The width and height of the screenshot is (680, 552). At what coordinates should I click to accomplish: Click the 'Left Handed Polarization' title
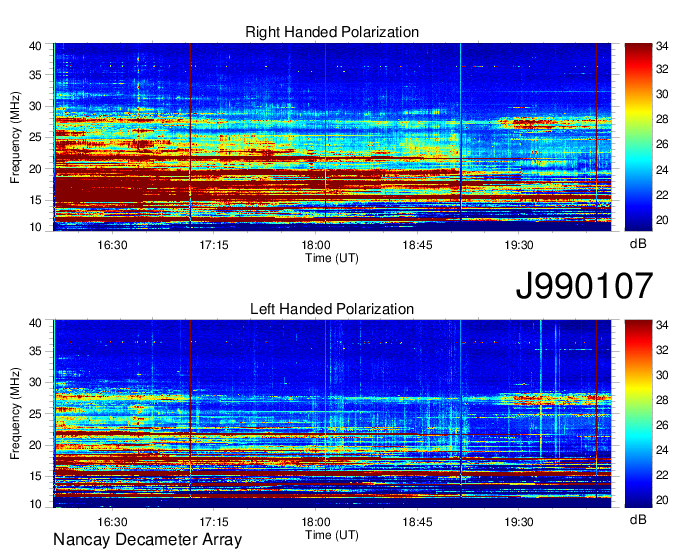point(332,309)
